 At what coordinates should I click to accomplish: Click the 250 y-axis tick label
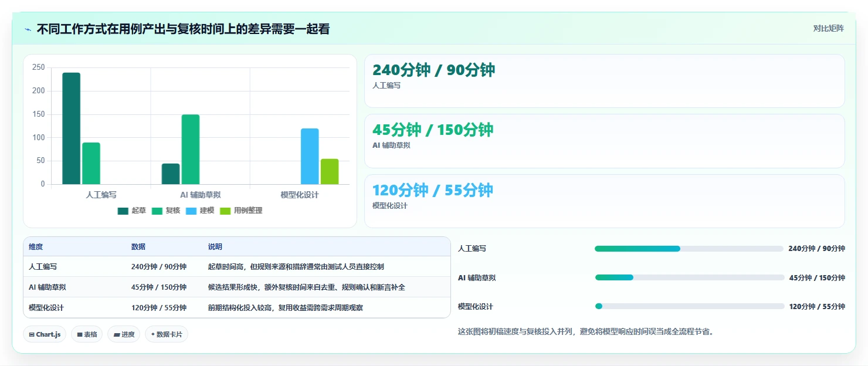click(39, 67)
